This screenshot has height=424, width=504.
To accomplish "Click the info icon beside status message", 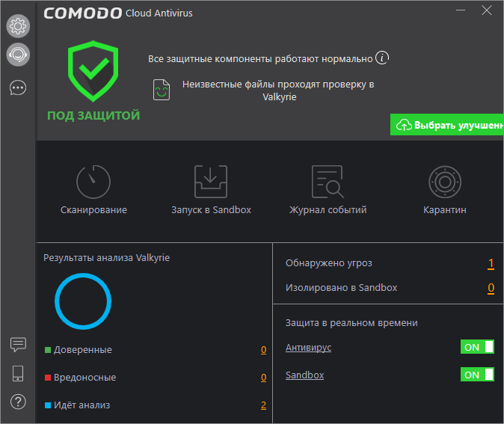I will click(x=382, y=58).
